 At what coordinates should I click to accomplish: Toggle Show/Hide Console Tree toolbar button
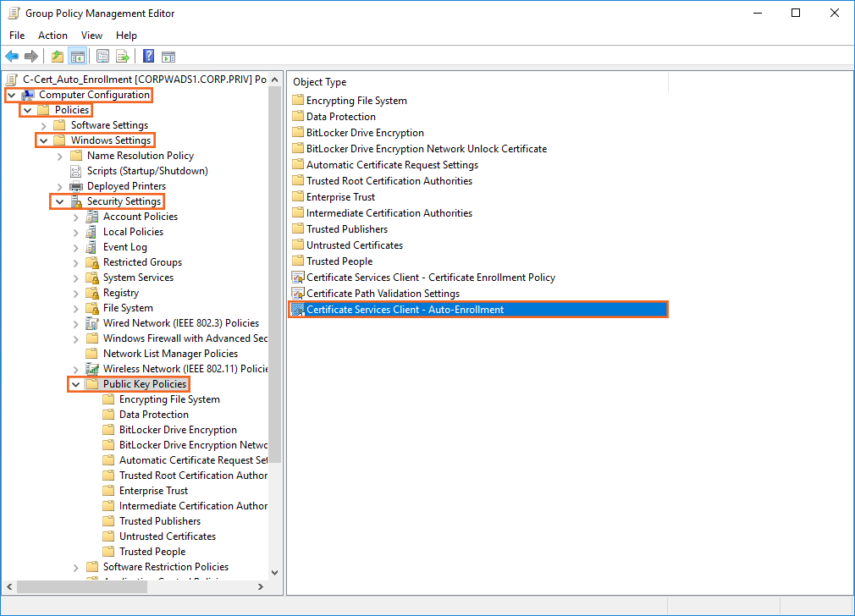[x=78, y=57]
